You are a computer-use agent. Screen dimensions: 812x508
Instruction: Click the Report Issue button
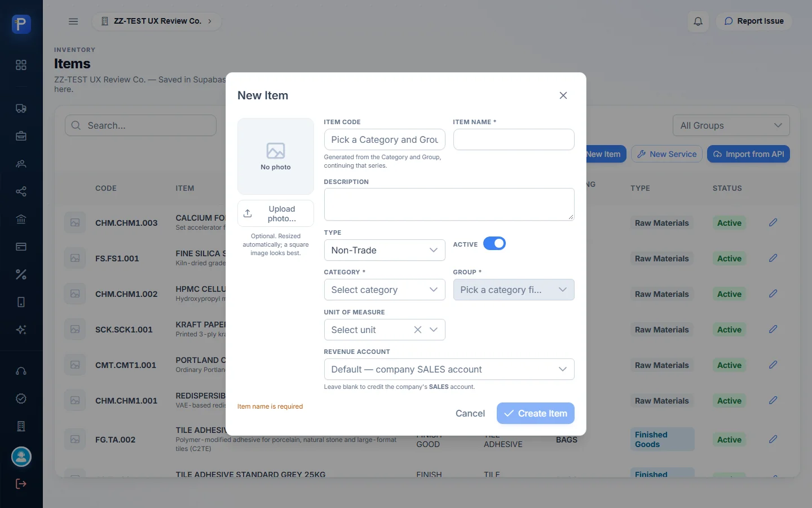754,21
